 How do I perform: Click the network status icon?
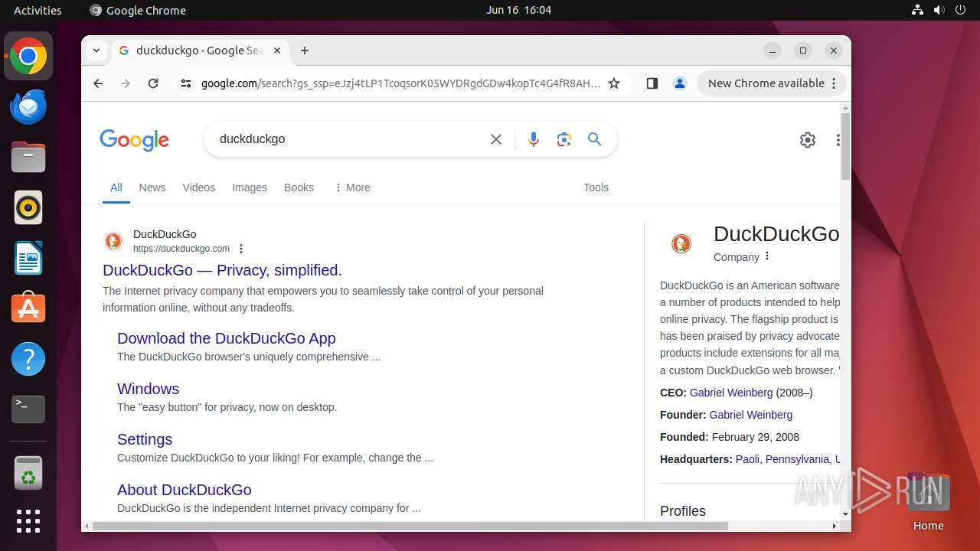(x=917, y=10)
